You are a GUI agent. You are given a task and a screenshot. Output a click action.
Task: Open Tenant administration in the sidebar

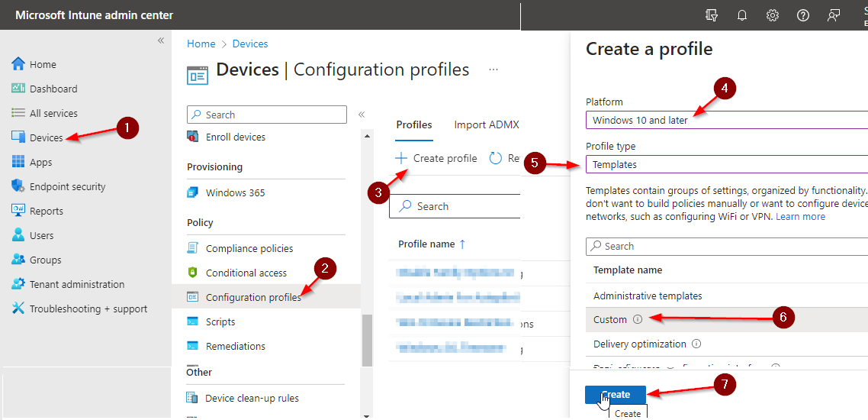[x=68, y=284]
